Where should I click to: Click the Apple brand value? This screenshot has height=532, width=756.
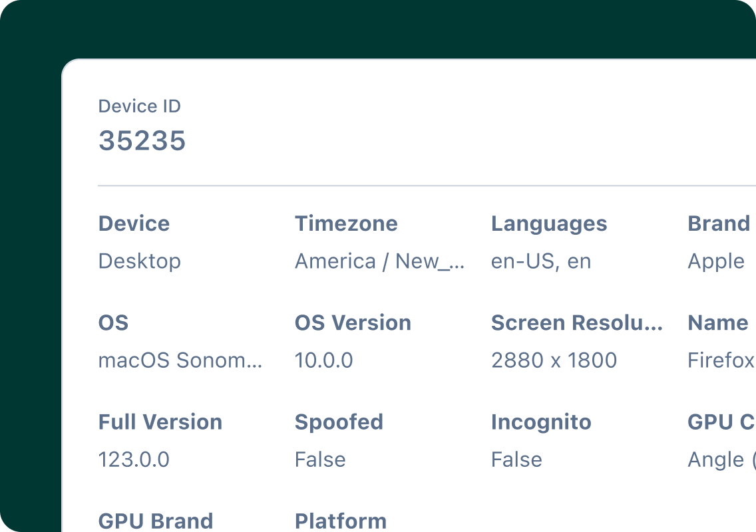[715, 261]
